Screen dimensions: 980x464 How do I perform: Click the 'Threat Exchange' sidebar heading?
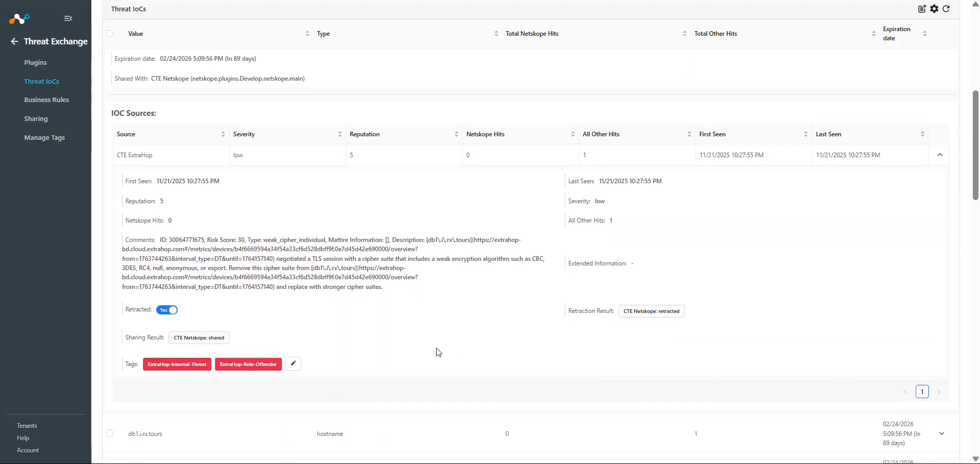tap(56, 41)
